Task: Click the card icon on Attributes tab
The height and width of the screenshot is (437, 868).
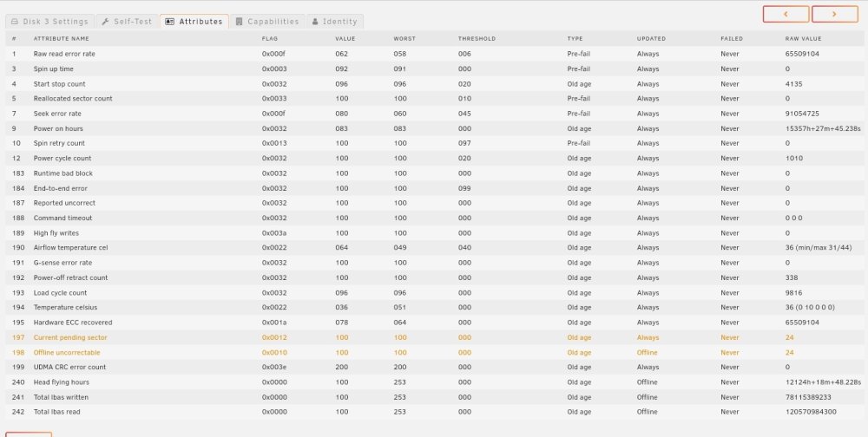Action: 170,22
